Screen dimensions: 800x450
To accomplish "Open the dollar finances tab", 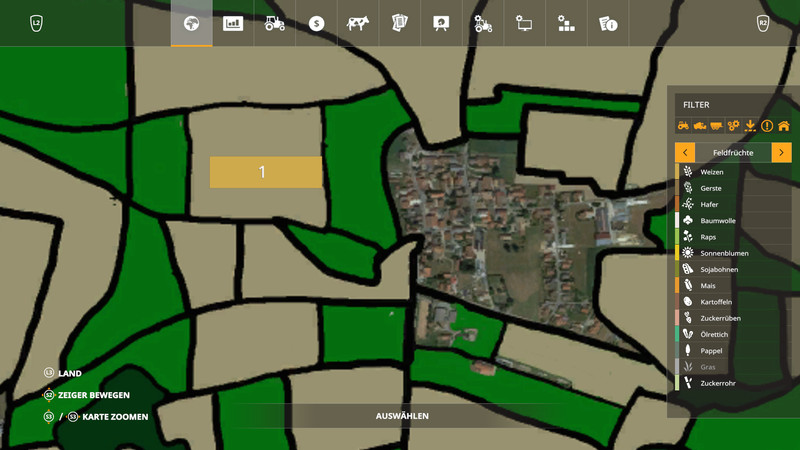I will click(x=316, y=23).
